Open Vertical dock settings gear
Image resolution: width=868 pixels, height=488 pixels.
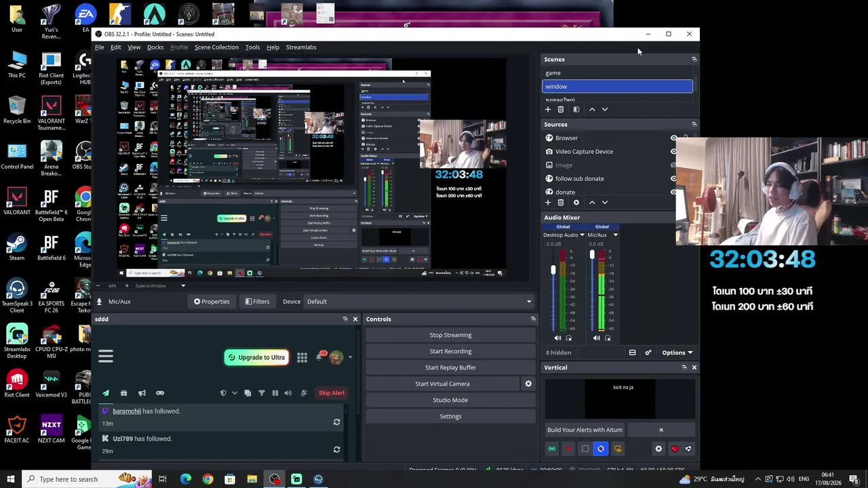click(658, 449)
